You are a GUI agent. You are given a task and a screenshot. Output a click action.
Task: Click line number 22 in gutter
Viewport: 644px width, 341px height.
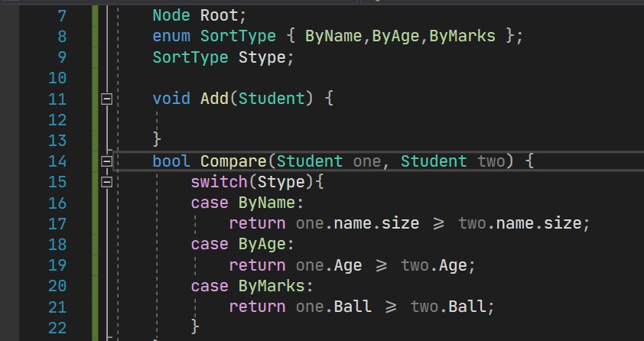coord(57,327)
